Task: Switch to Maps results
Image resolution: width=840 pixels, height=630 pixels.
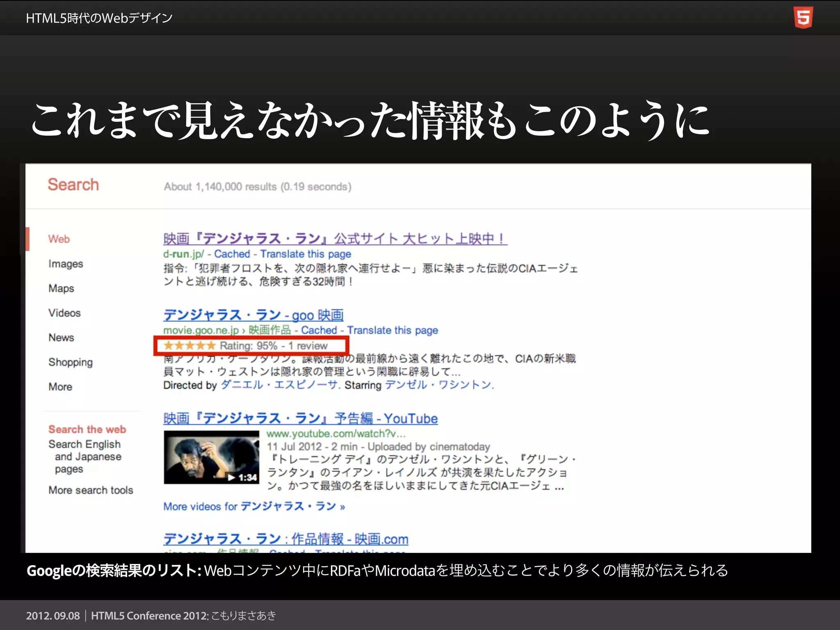Action: tap(61, 288)
